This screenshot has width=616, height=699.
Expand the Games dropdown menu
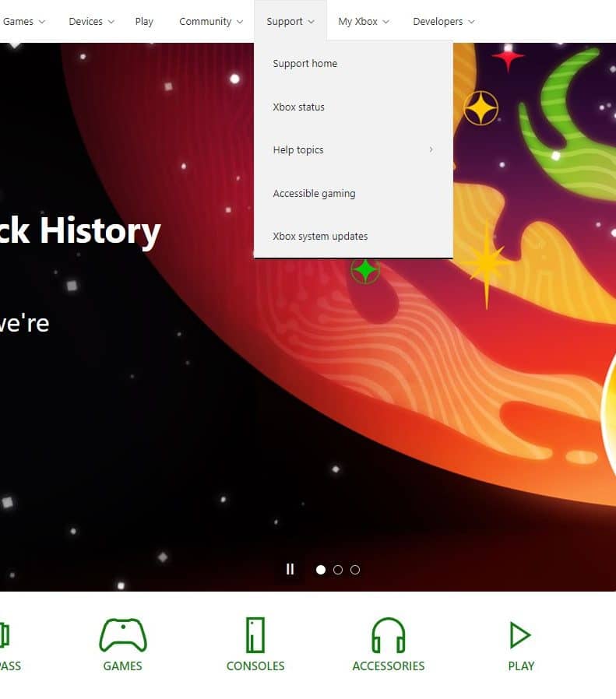(23, 21)
